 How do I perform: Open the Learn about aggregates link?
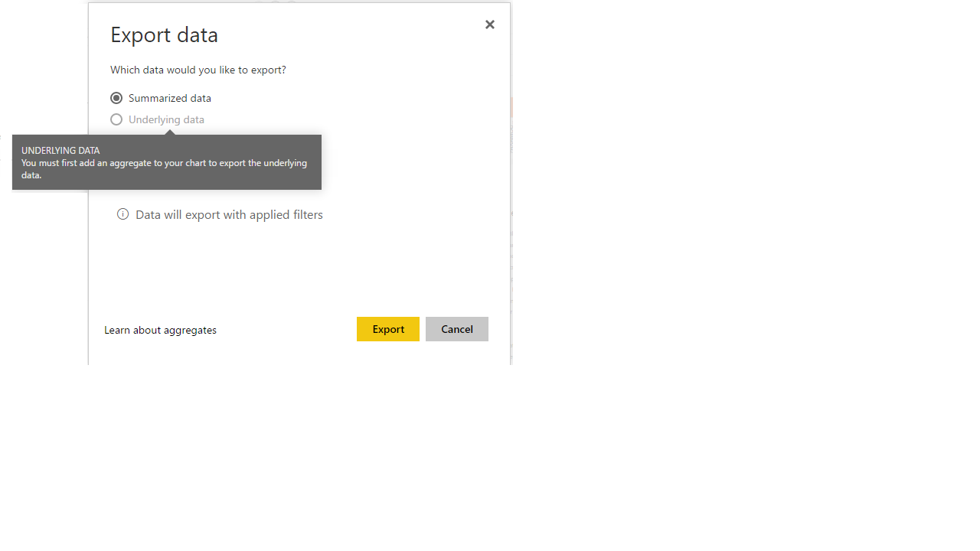[x=160, y=330]
